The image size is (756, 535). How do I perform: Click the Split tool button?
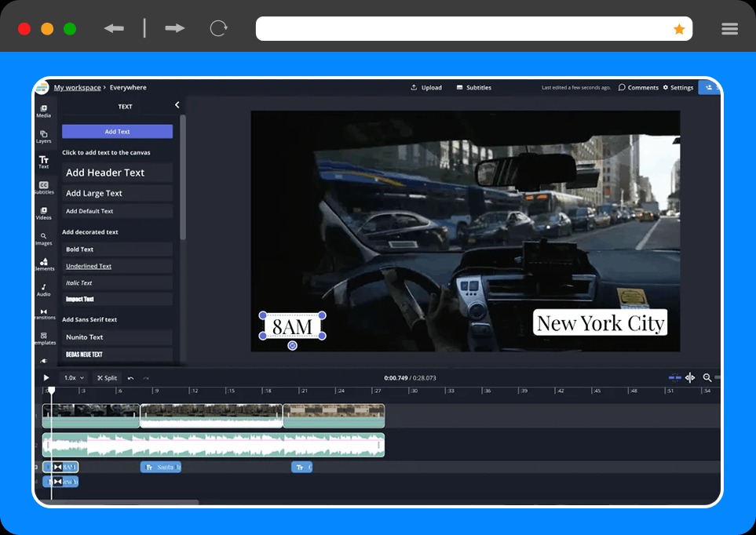[107, 378]
